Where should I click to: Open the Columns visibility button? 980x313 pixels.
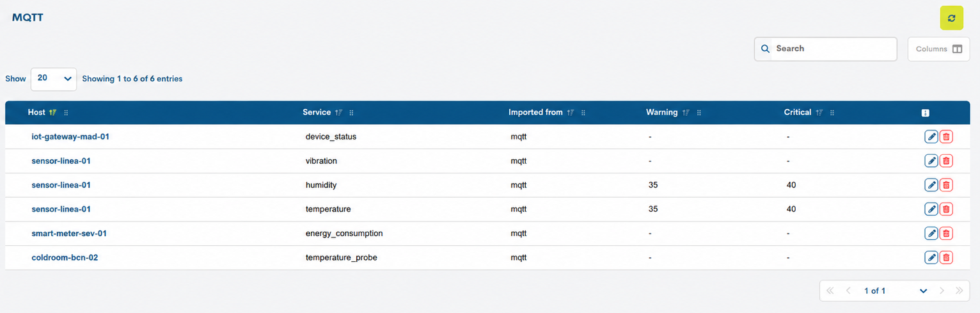938,49
